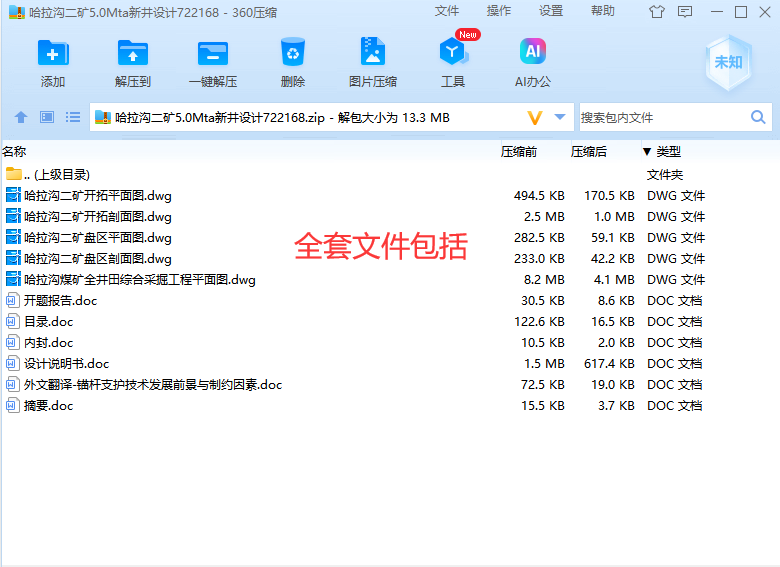The image size is (780, 567).
Task: Click the icon of 摘要.doc
Action: [13, 405]
